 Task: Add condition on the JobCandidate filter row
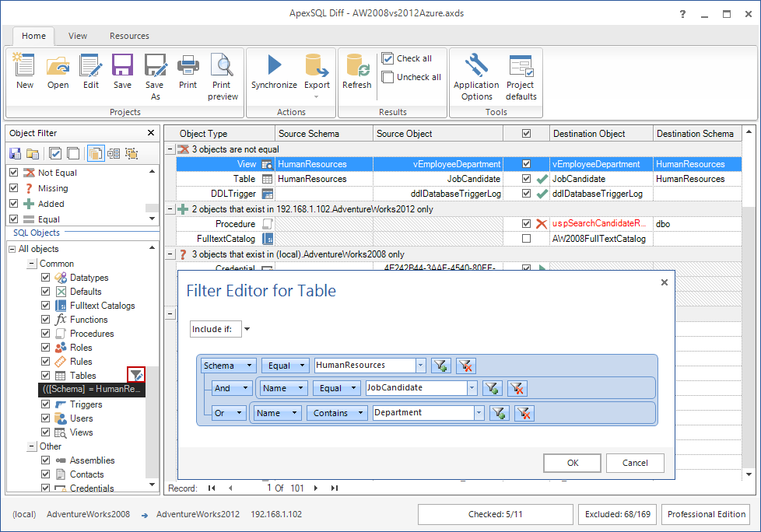point(492,388)
